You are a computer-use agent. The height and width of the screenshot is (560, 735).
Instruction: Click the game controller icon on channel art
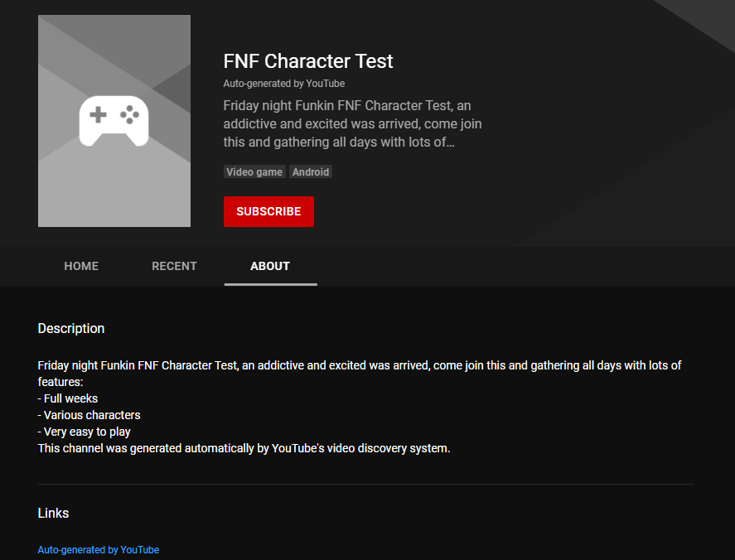click(114, 121)
